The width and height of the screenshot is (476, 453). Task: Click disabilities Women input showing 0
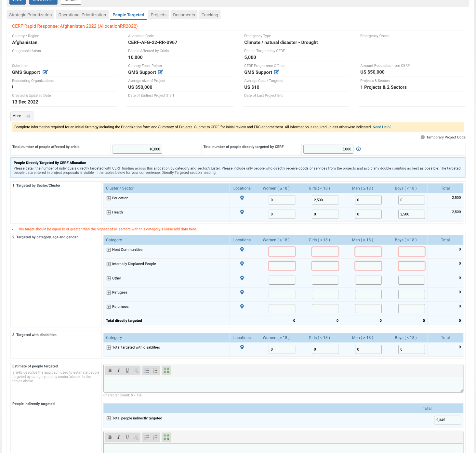pyautogui.click(x=282, y=349)
